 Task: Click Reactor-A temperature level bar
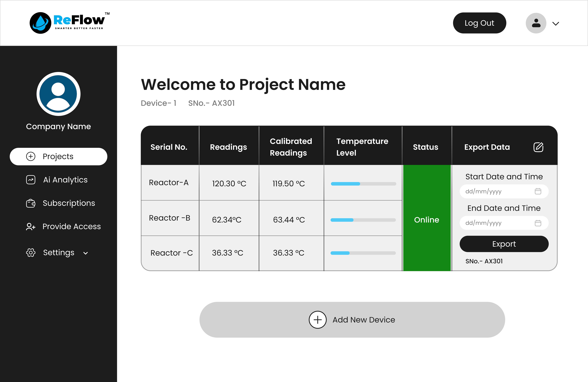click(363, 184)
